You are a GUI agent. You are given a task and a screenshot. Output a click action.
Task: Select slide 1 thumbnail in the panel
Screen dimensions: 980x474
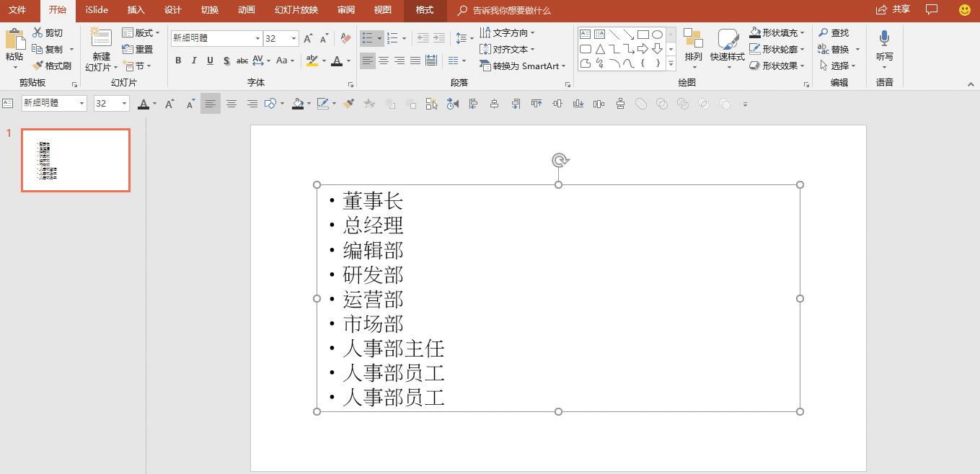[x=75, y=160]
